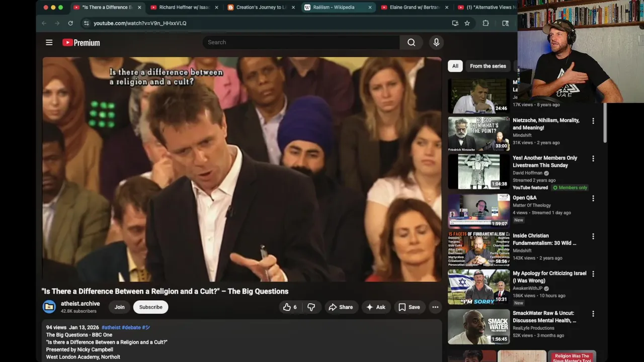Close the Raëlism Wikipedia tab
Image resolution: width=644 pixels, height=362 pixels.
pos(370,8)
